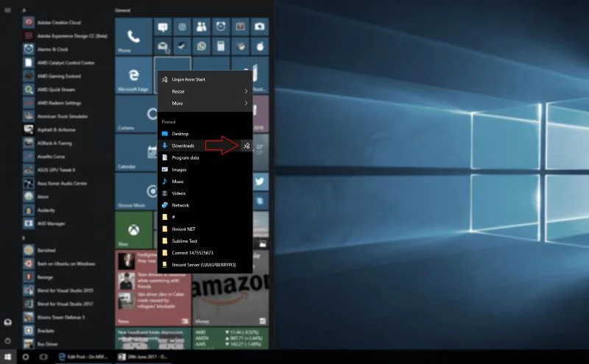Image resolution: width=589 pixels, height=364 pixels.
Task: Open the Alarms clock small tile
Action: click(221, 26)
